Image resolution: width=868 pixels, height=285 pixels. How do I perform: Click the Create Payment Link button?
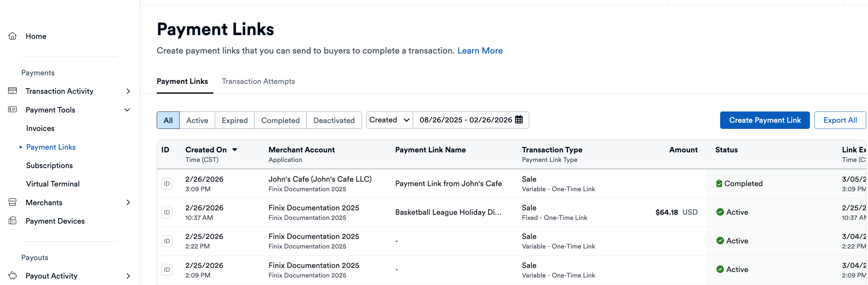pos(765,120)
